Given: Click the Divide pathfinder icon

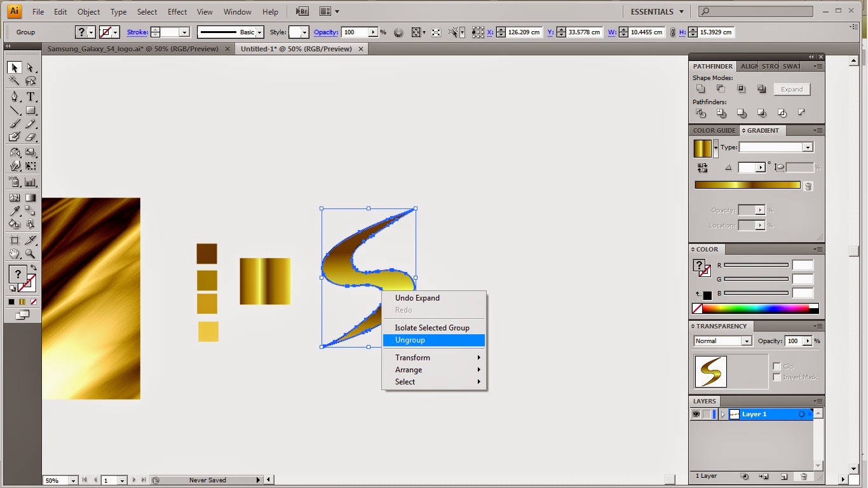Looking at the screenshot, I should click(700, 113).
